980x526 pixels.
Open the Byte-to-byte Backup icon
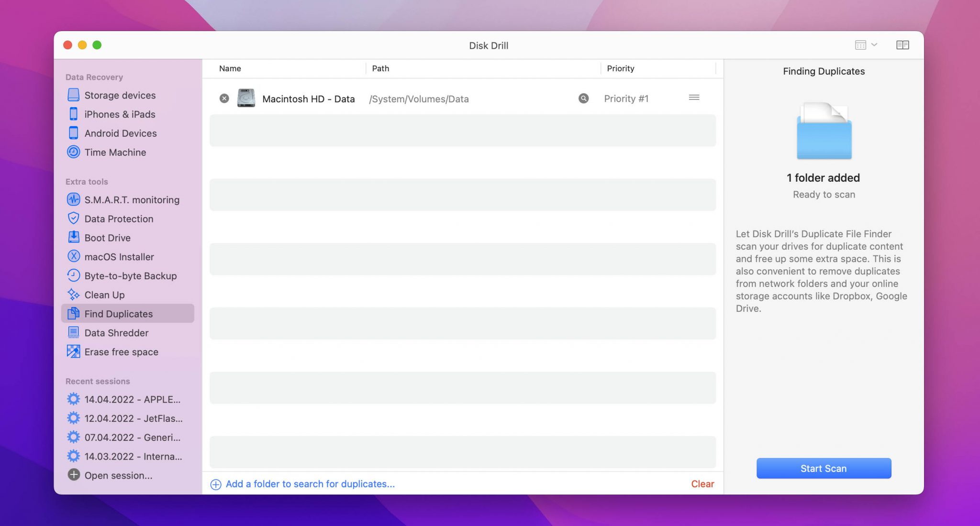coord(73,275)
